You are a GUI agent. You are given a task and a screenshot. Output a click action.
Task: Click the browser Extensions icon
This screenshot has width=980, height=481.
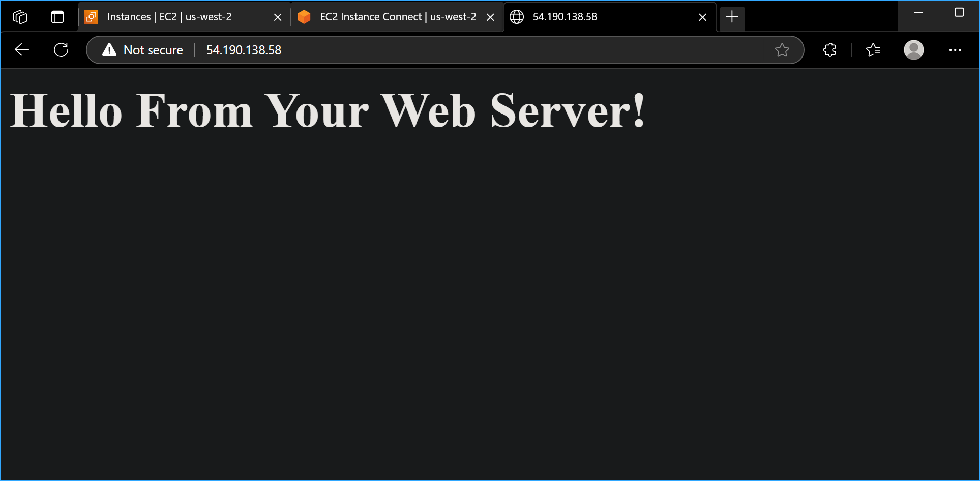pos(829,50)
